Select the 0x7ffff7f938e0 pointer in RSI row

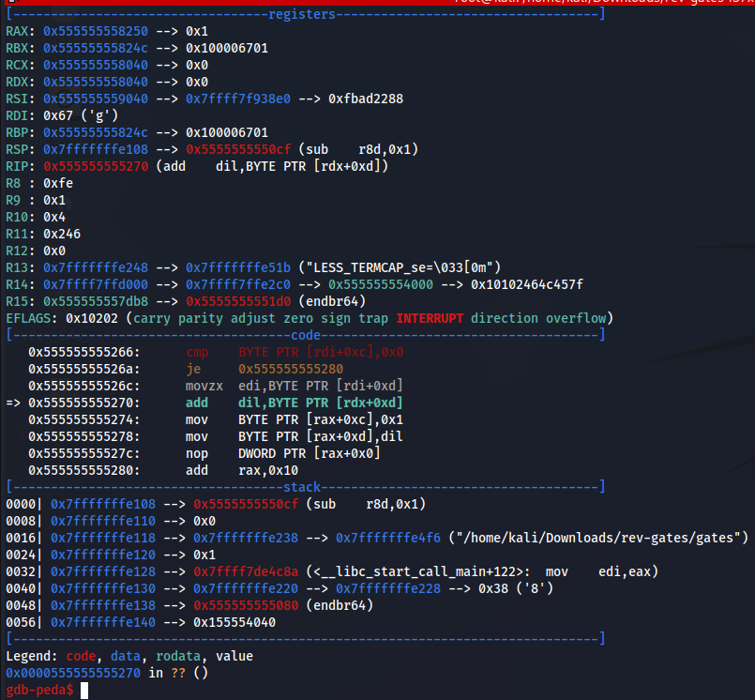pyautogui.click(x=238, y=99)
